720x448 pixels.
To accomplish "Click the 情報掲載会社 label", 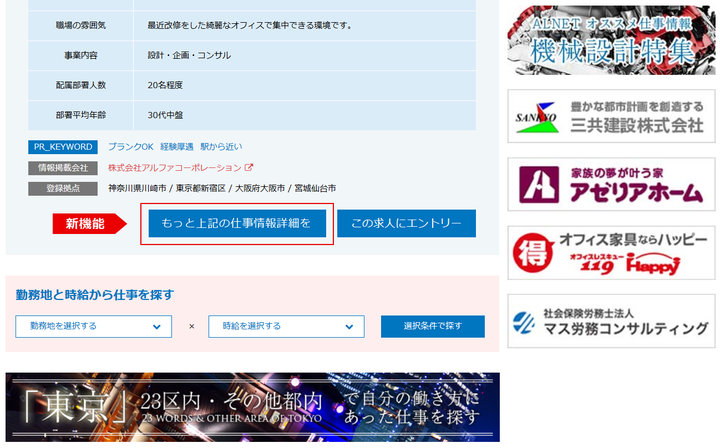I will [63, 168].
